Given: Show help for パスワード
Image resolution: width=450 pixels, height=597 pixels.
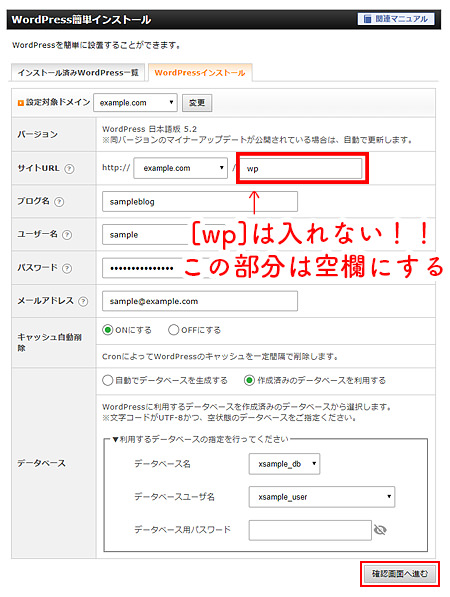Looking at the screenshot, I should [x=67, y=268].
